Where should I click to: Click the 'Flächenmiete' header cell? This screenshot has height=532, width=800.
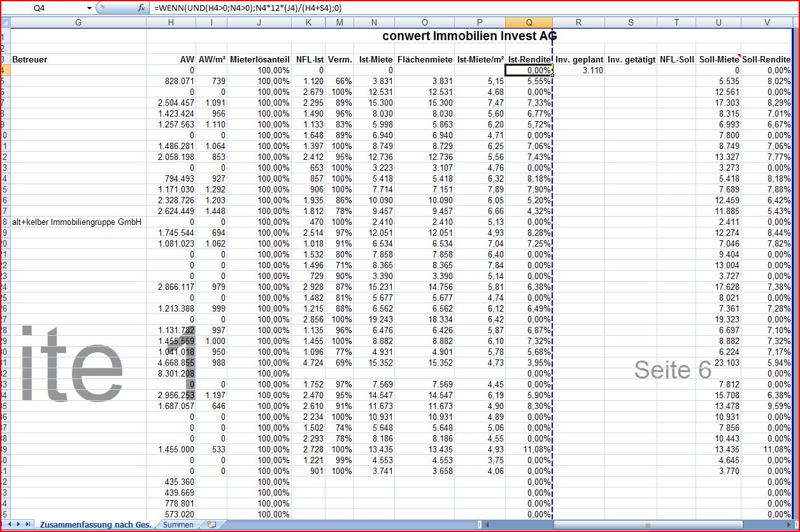(x=424, y=59)
